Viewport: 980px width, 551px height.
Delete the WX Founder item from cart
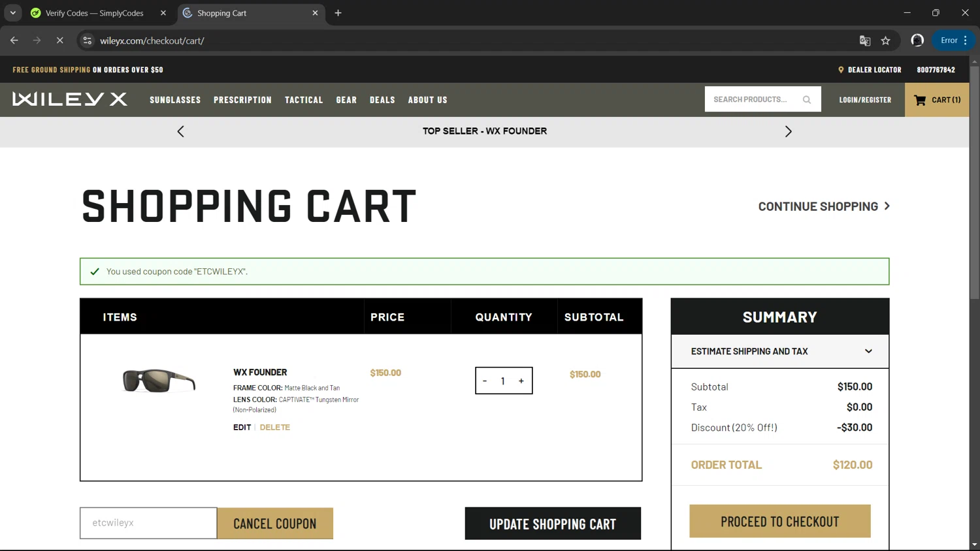[274, 428]
